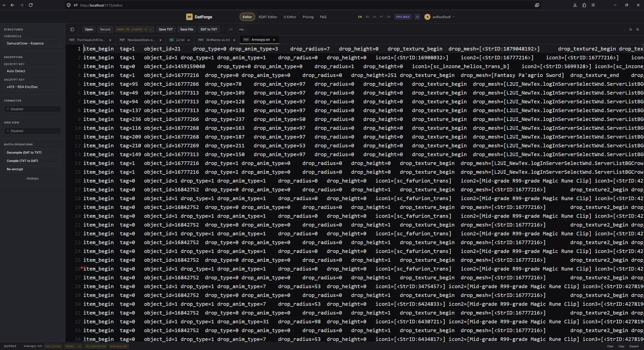Screen dimensions: 644x350
Task: Click the Diff button
Action: 230,29
